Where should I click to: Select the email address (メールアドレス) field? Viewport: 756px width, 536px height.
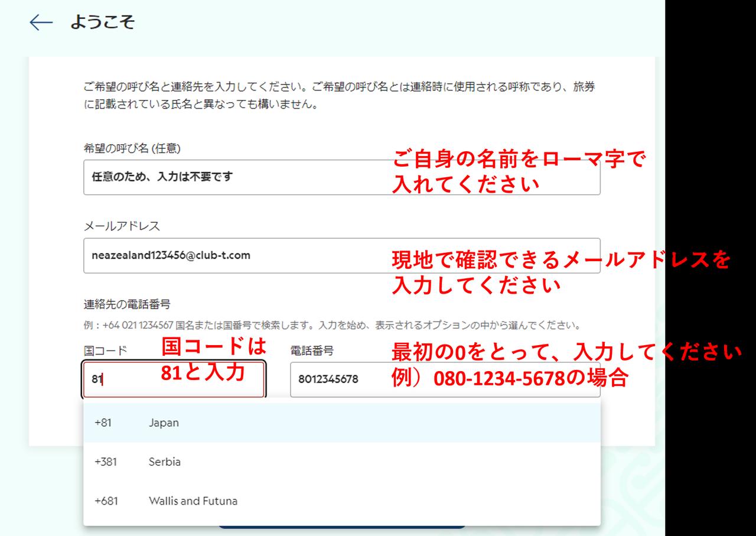(x=342, y=255)
